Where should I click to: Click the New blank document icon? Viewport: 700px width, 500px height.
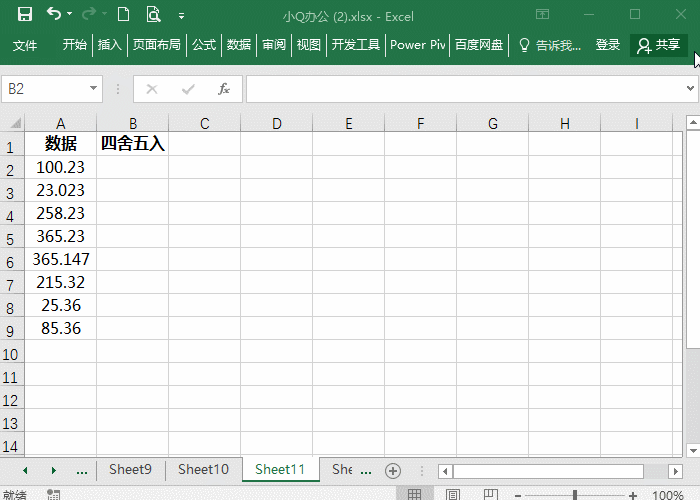[x=123, y=14]
